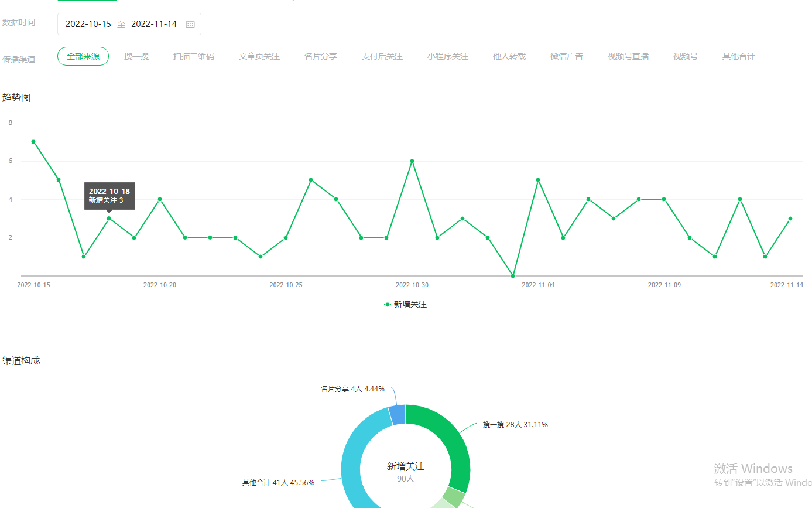
Task: Select 其他合计 channel filter
Action: (739, 56)
